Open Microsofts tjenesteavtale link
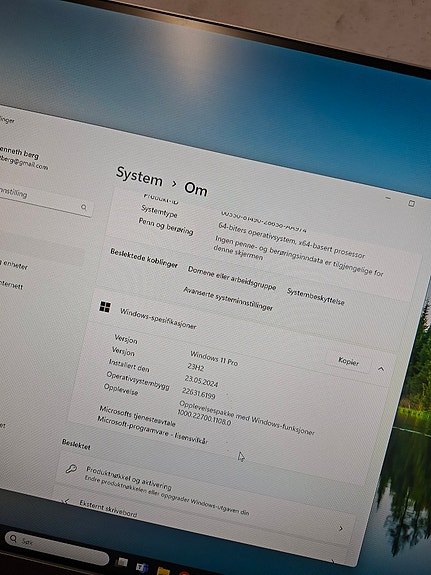Viewport: 431px width, 575px height. point(137,416)
